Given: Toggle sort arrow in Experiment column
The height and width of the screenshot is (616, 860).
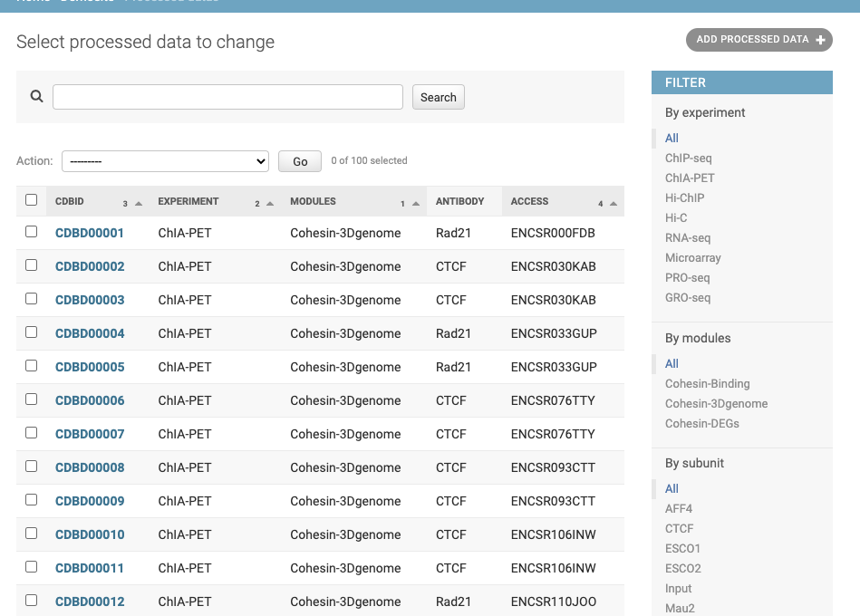Looking at the screenshot, I should (270, 204).
